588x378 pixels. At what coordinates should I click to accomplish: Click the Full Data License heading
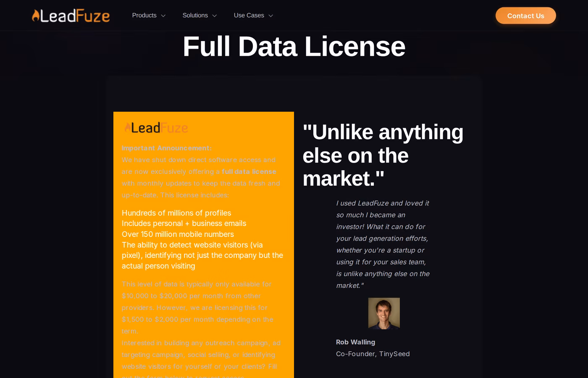pos(294,46)
